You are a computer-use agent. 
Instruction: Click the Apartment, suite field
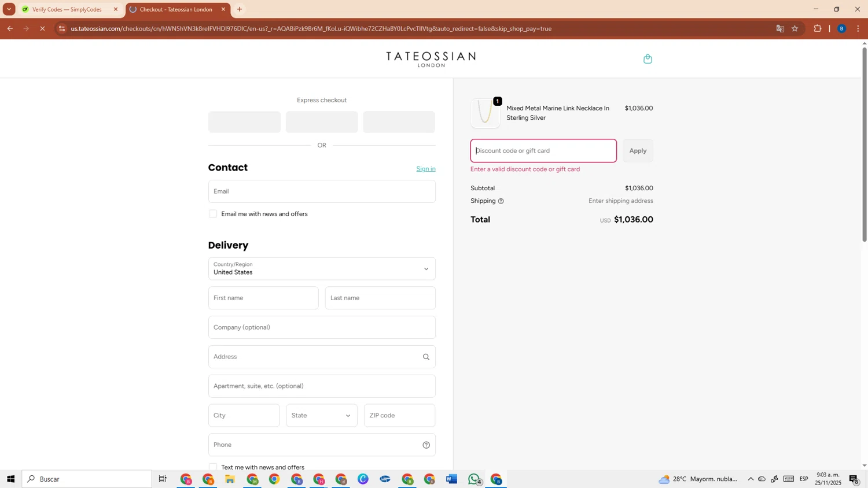tap(322, 386)
